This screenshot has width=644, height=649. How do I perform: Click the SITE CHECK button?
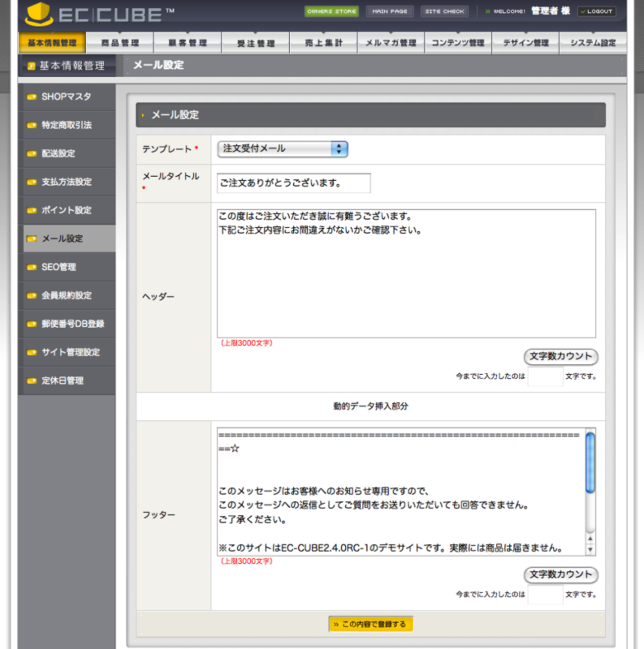(444, 11)
